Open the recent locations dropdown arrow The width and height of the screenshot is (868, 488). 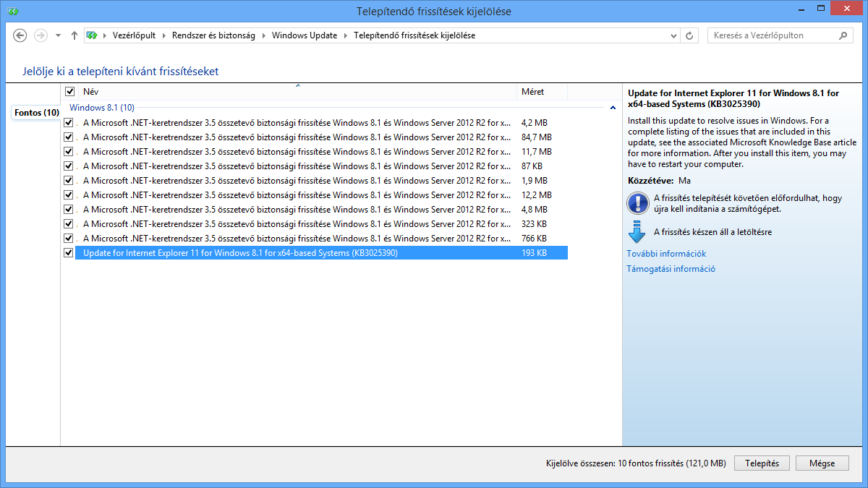point(59,35)
